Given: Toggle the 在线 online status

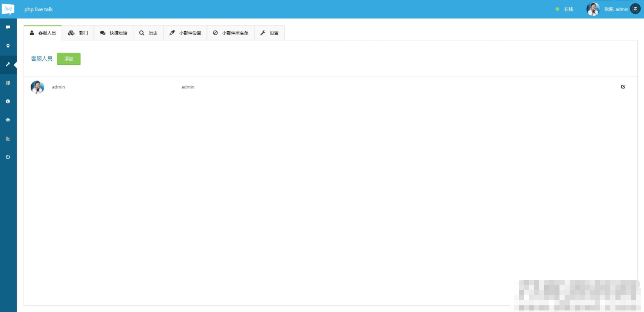Looking at the screenshot, I should click(x=565, y=9).
